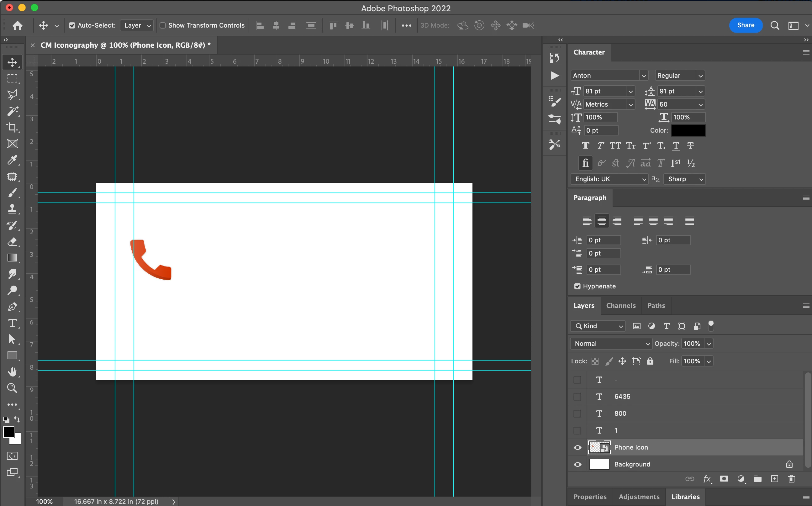
Task: Open the English: UK language dropdown
Action: click(609, 179)
